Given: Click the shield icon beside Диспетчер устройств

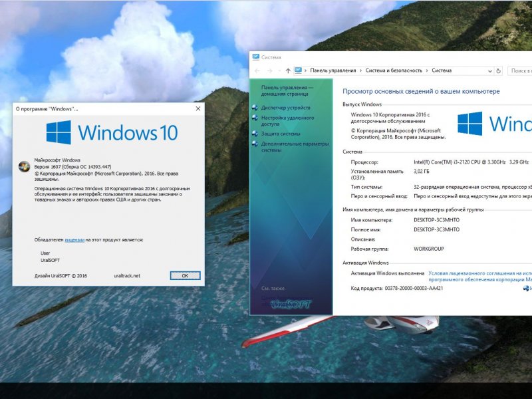Looking at the screenshot, I should click(255, 108).
